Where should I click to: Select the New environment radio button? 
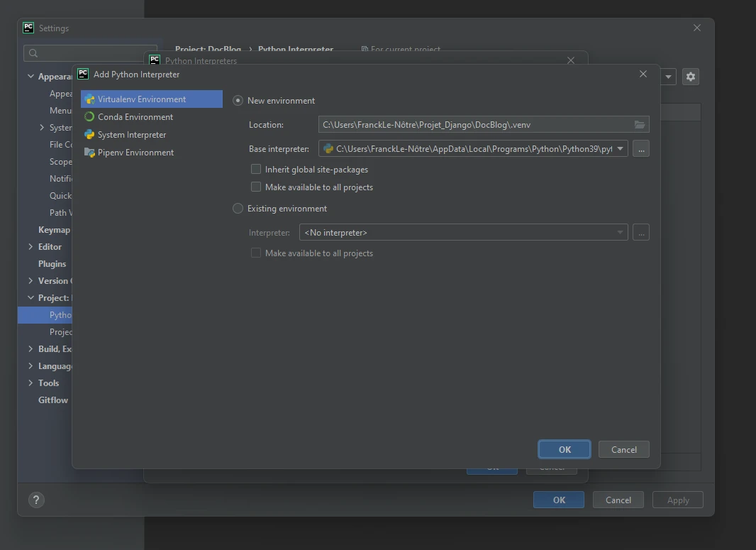point(238,101)
